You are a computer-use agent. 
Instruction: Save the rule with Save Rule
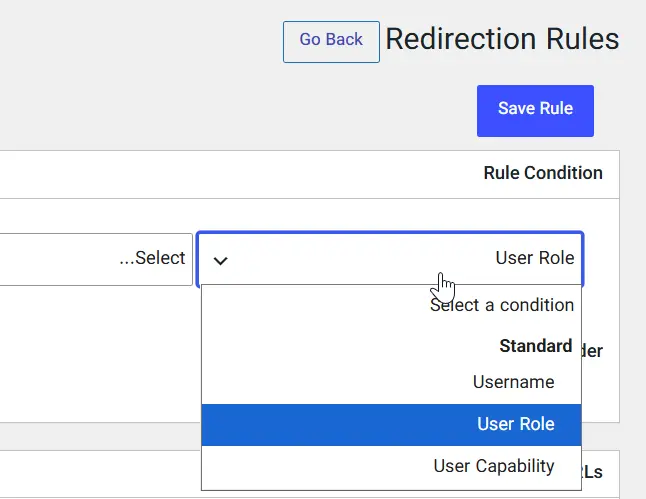pos(535,111)
